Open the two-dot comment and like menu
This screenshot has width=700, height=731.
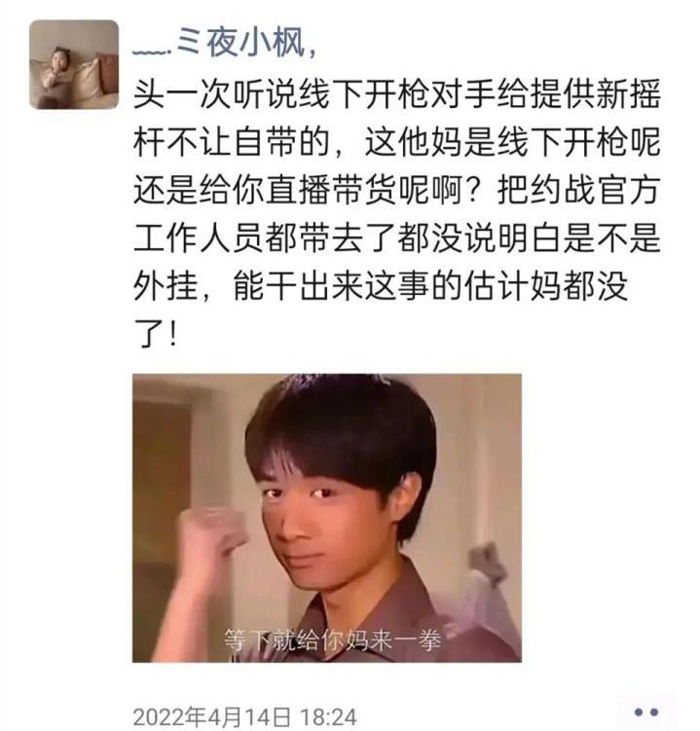646,713
